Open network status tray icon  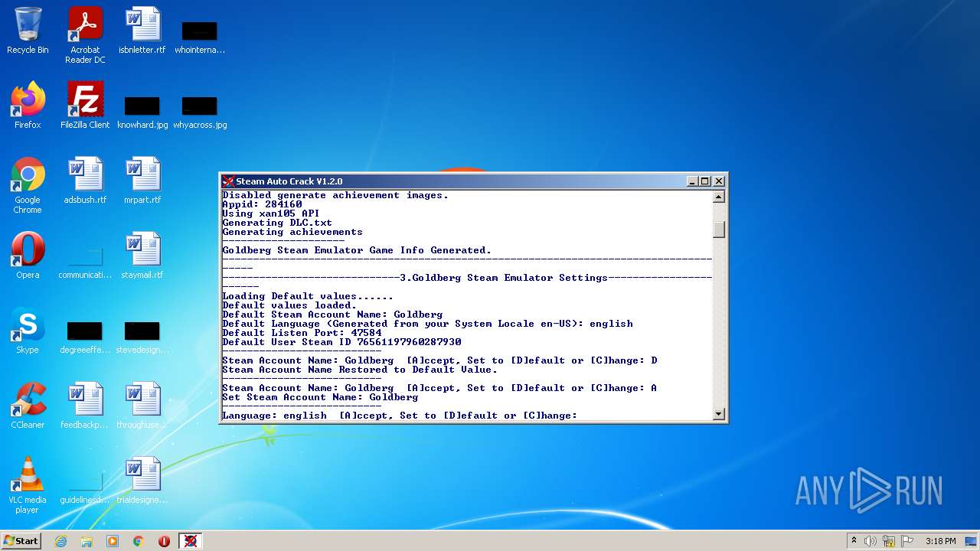coord(889,541)
